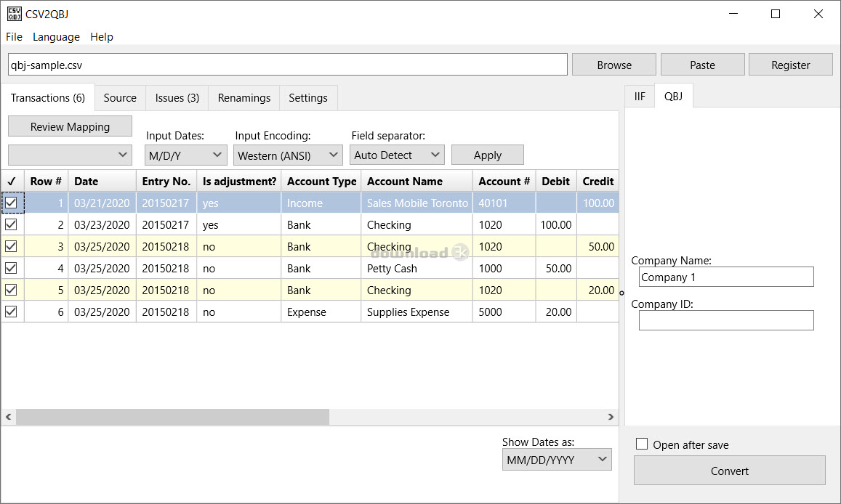The width and height of the screenshot is (841, 504).
Task: Click the Row # column header
Action: pyautogui.click(x=46, y=181)
